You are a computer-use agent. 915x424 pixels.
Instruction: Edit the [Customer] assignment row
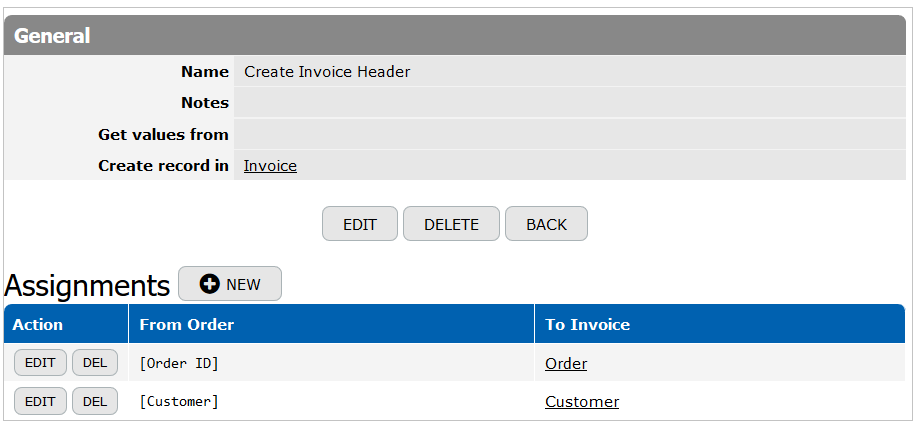pos(40,401)
